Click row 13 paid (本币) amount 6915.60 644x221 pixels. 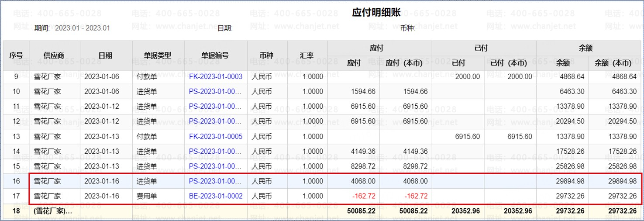(x=520, y=136)
